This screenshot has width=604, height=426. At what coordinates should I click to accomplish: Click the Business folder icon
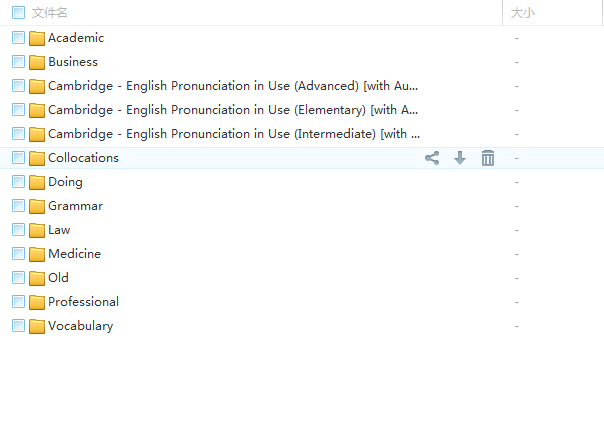pos(37,62)
